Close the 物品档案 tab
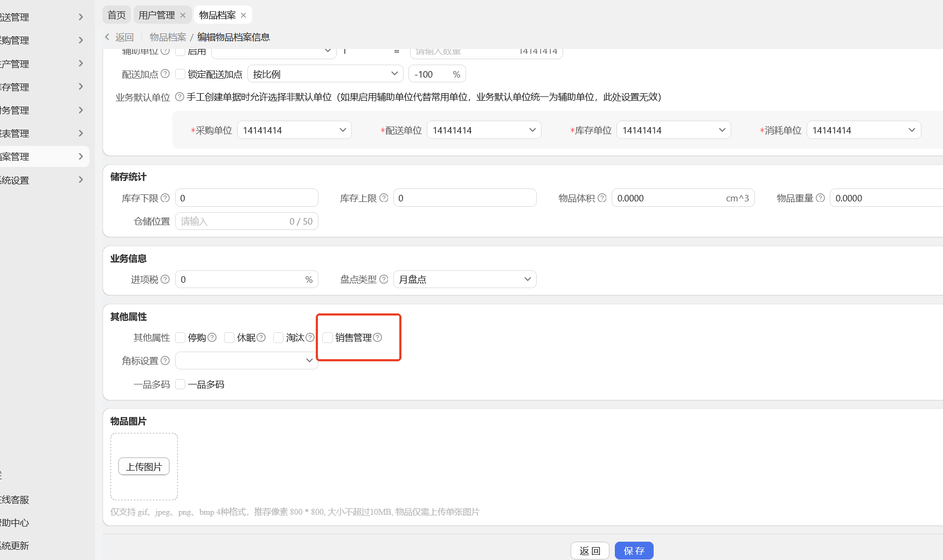943x560 pixels. [244, 15]
